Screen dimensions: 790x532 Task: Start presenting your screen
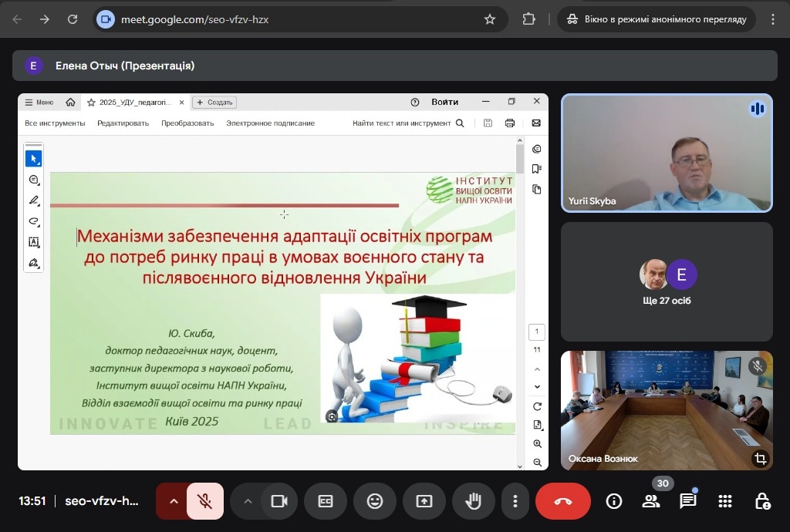pos(424,501)
